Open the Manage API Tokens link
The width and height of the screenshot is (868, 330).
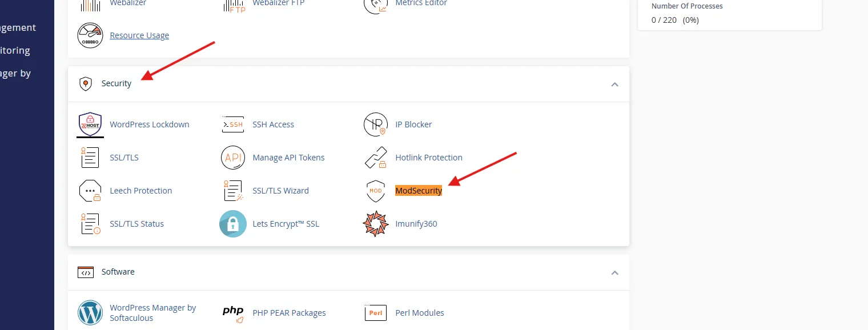[288, 158]
